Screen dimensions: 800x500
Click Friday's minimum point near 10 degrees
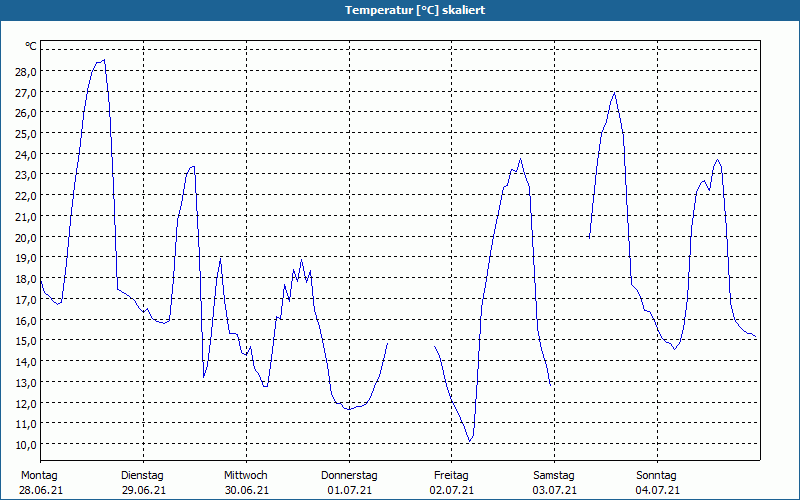(470, 441)
